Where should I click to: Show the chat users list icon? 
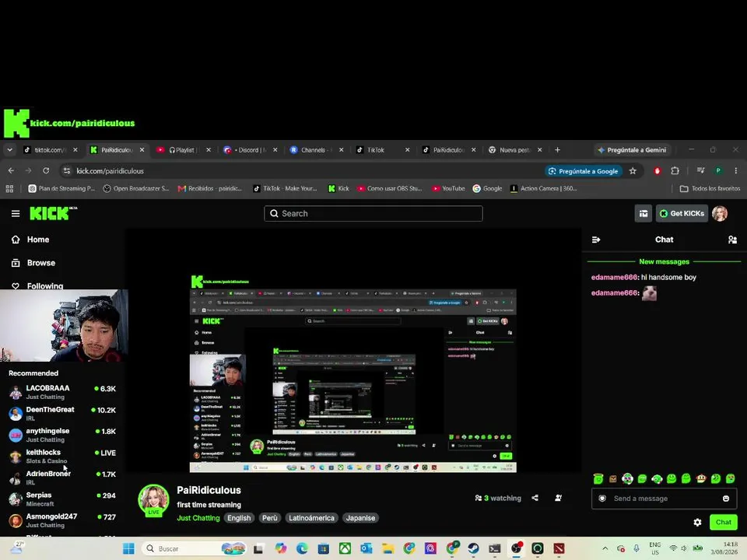(732, 240)
